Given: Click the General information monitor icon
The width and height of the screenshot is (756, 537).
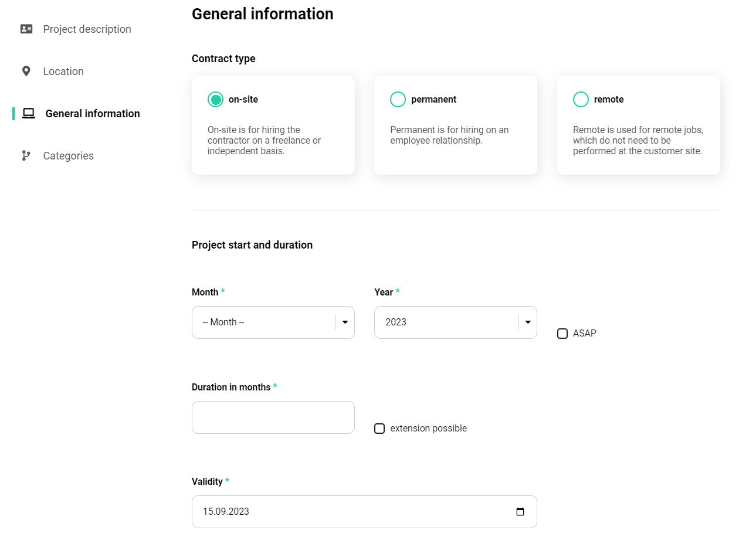Looking at the screenshot, I should [27, 113].
